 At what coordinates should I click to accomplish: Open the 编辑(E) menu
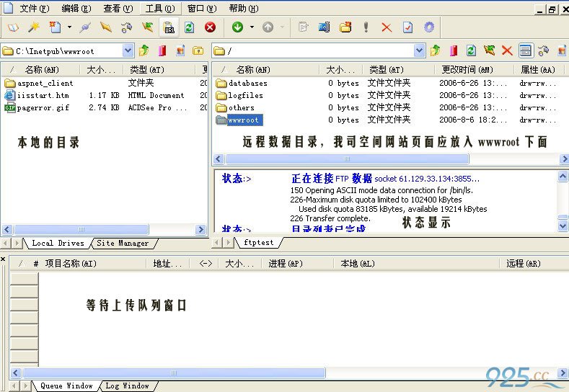[76, 9]
